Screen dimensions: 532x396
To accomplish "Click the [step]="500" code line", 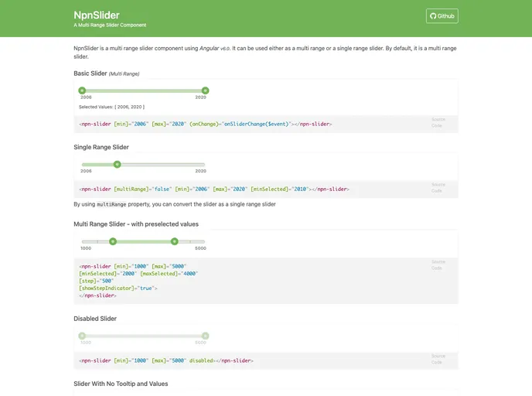I will 97,281.
